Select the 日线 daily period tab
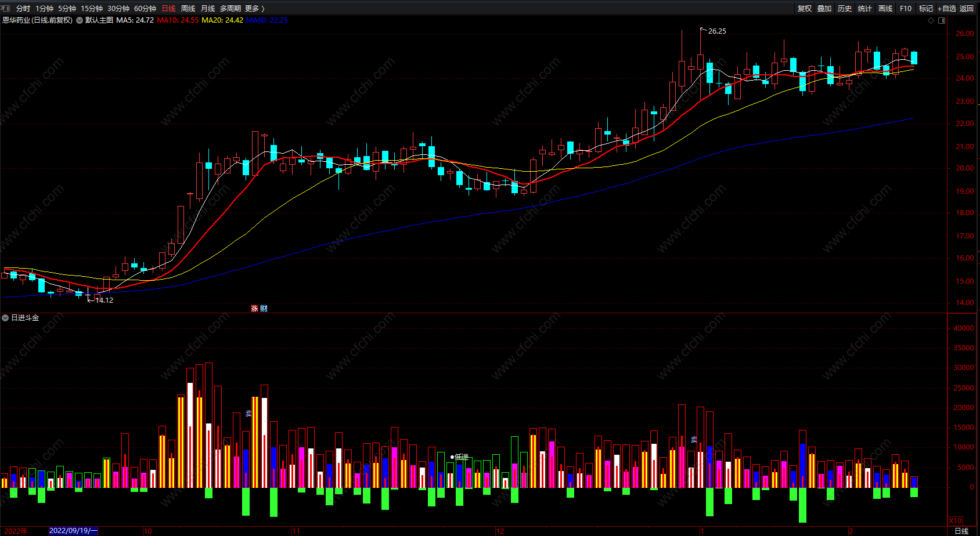 tap(168, 8)
